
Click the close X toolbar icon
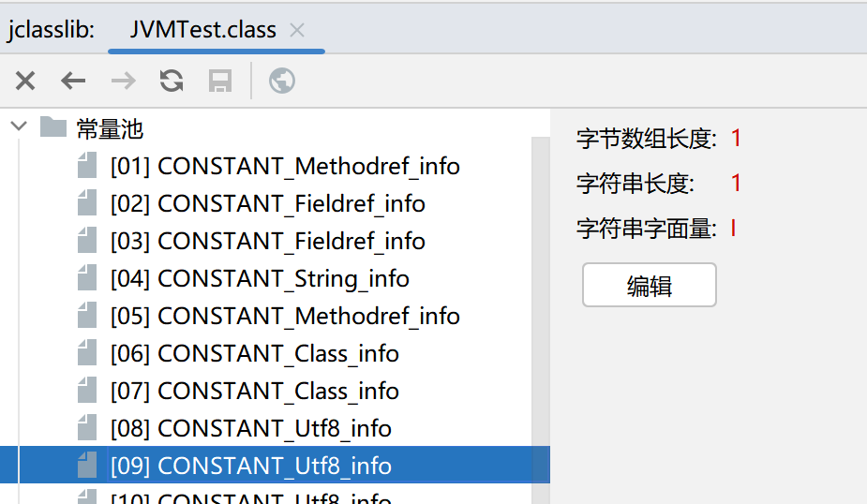click(x=25, y=81)
